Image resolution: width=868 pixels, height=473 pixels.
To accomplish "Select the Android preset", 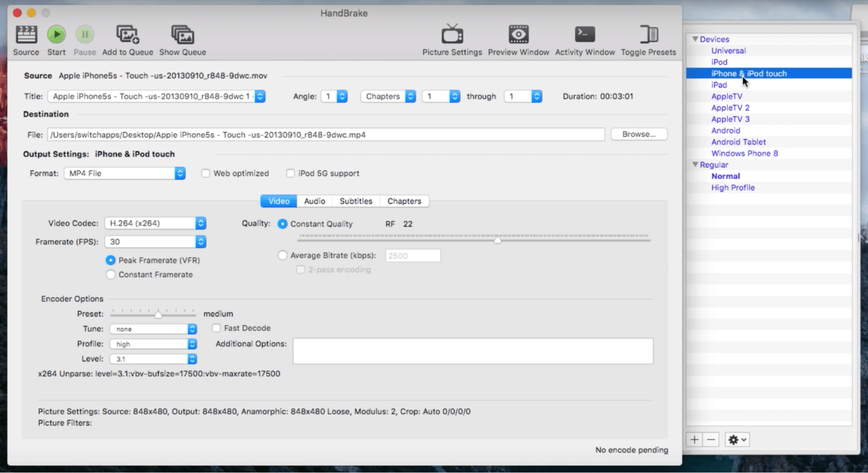I will click(725, 131).
